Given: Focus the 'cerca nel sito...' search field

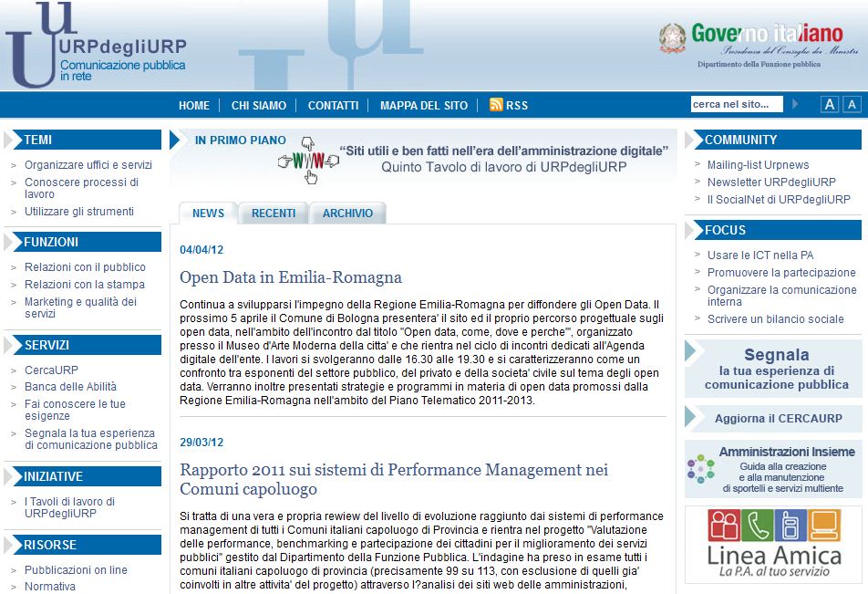Looking at the screenshot, I should (x=737, y=104).
